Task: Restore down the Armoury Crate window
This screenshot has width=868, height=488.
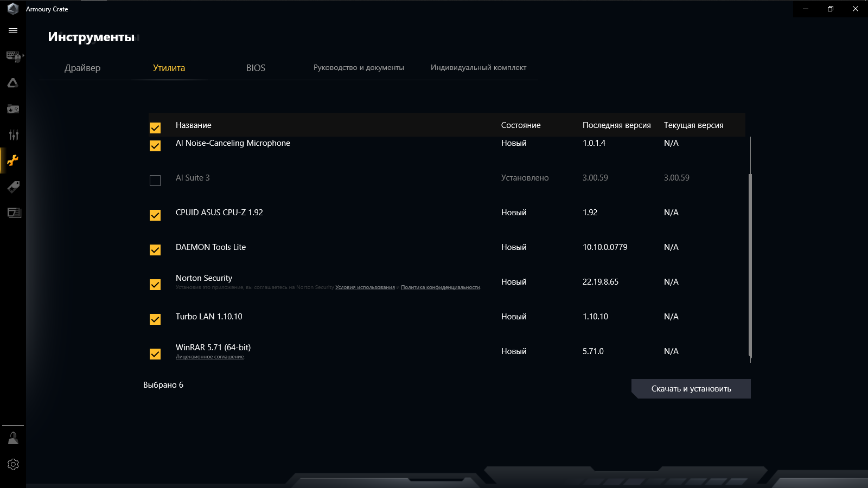Action: coord(831,9)
